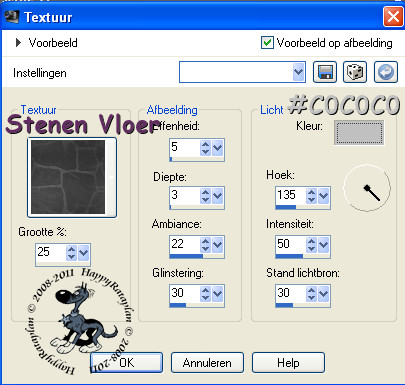Screen dimensions: 405x385
Task: Decrease Ambiance with the down arrow
Action: (x=205, y=249)
